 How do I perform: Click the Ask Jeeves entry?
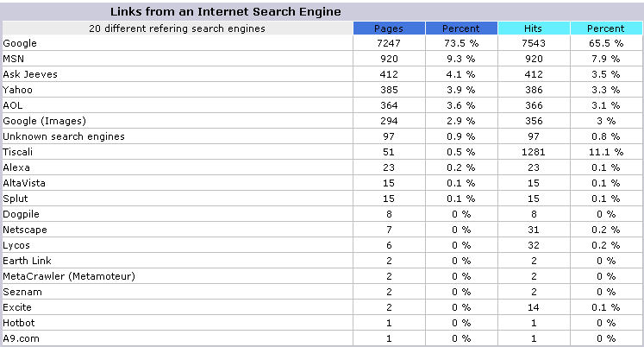[30, 74]
